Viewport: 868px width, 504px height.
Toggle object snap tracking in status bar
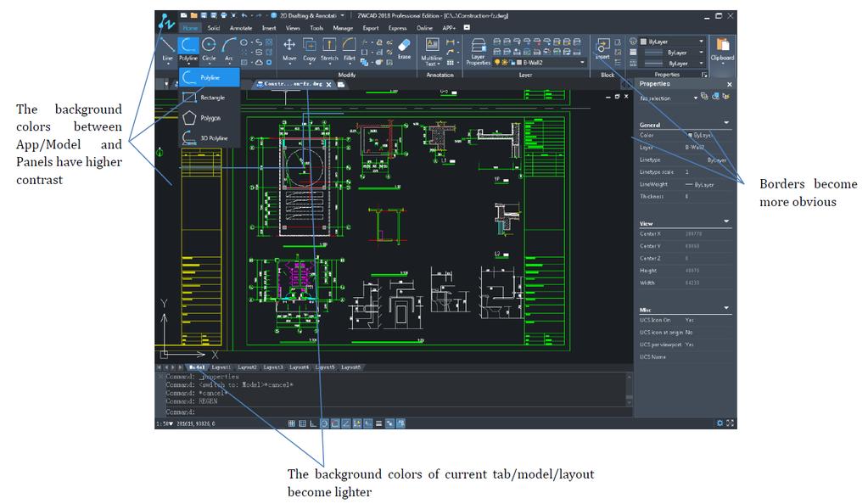click(x=346, y=423)
